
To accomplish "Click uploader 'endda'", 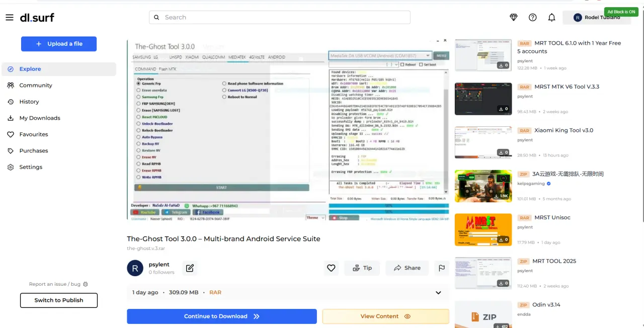I will pyautogui.click(x=524, y=314).
